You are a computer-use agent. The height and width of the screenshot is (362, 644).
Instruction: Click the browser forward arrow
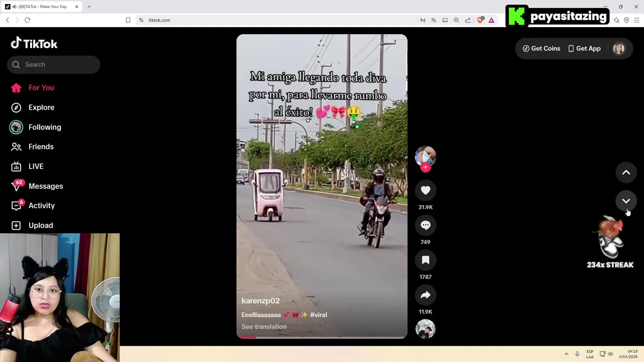click(x=17, y=20)
